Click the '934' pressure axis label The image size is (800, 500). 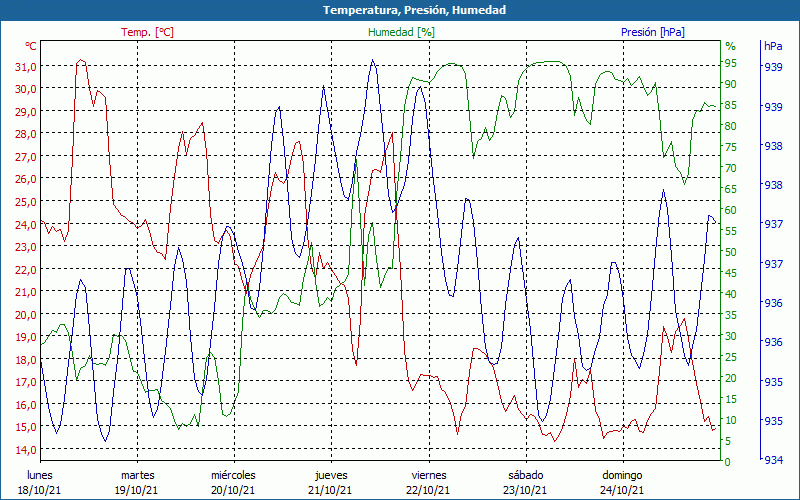point(773,461)
